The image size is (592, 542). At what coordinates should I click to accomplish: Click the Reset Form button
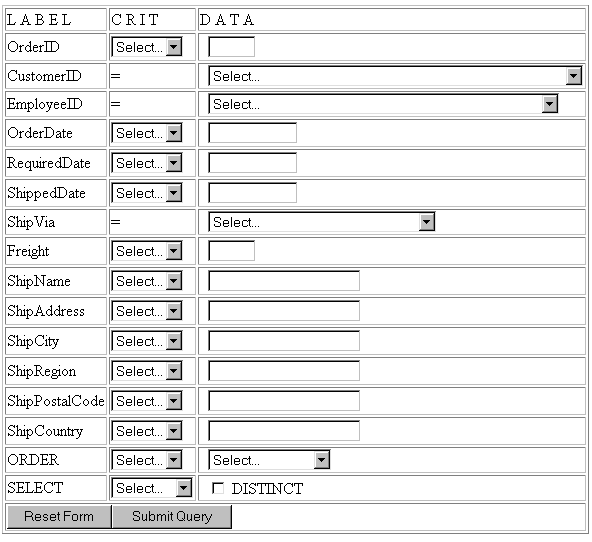[x=59, y=517]
